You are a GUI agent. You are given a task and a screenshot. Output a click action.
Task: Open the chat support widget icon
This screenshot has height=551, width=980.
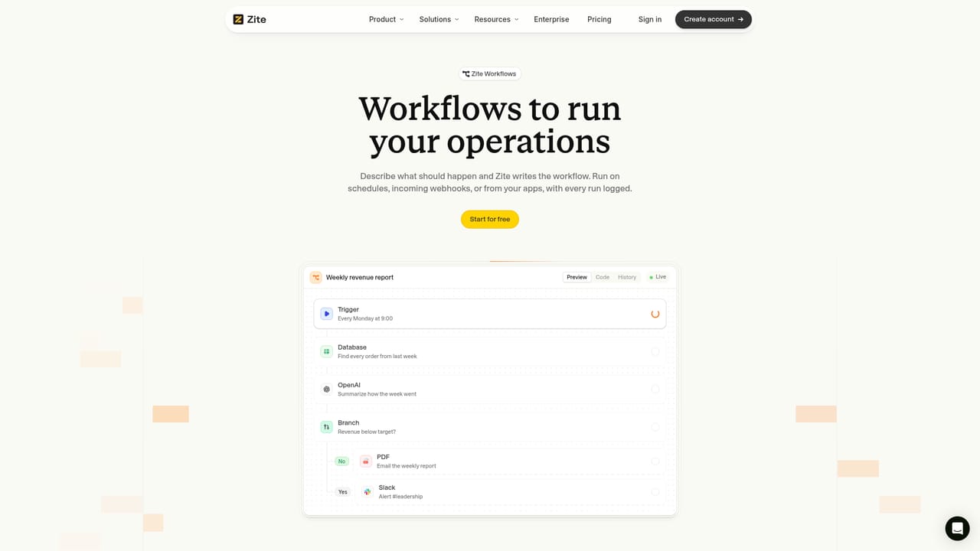tap(957, 528)
